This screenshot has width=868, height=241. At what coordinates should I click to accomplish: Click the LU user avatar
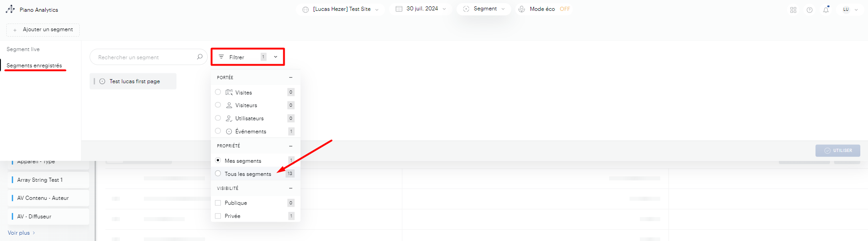click(x=845, y=9)
